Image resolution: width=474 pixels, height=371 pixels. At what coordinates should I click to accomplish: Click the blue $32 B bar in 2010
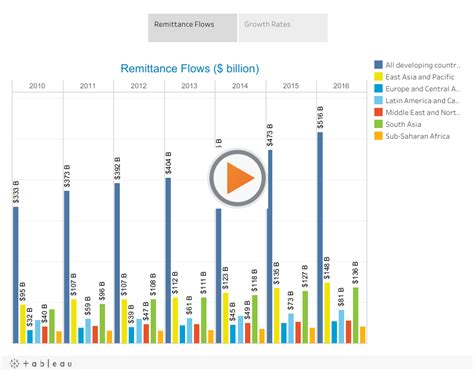30,337
